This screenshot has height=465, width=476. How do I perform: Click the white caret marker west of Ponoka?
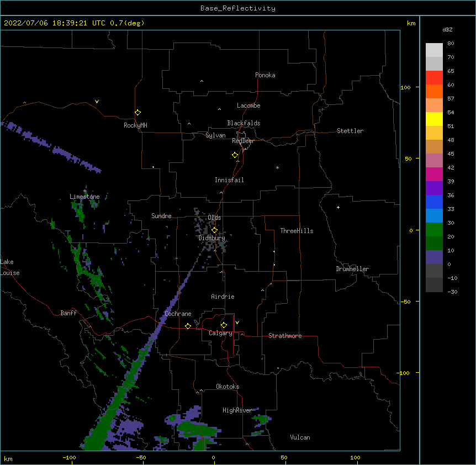click(202, 81)
